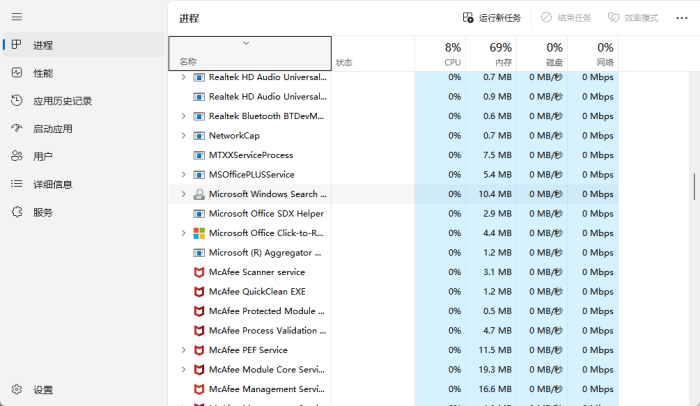Click the 结束任务 button

[x=566, y=18]
